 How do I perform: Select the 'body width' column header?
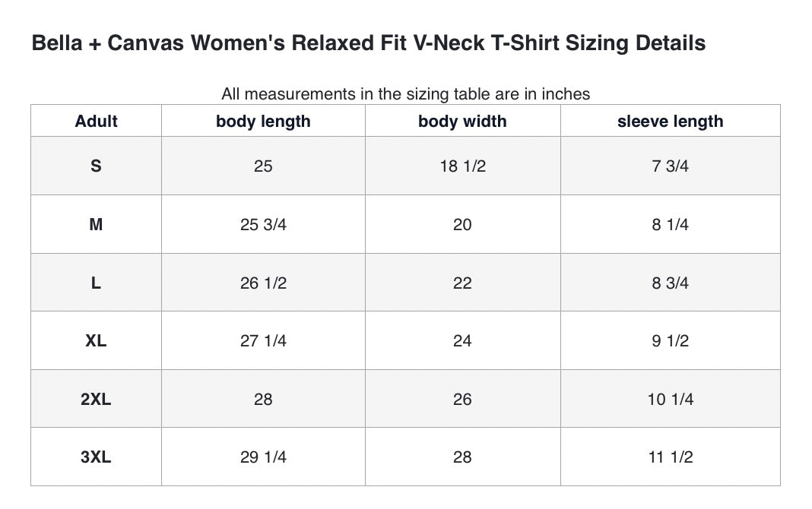pyautogui.click(x=462, y=122)
